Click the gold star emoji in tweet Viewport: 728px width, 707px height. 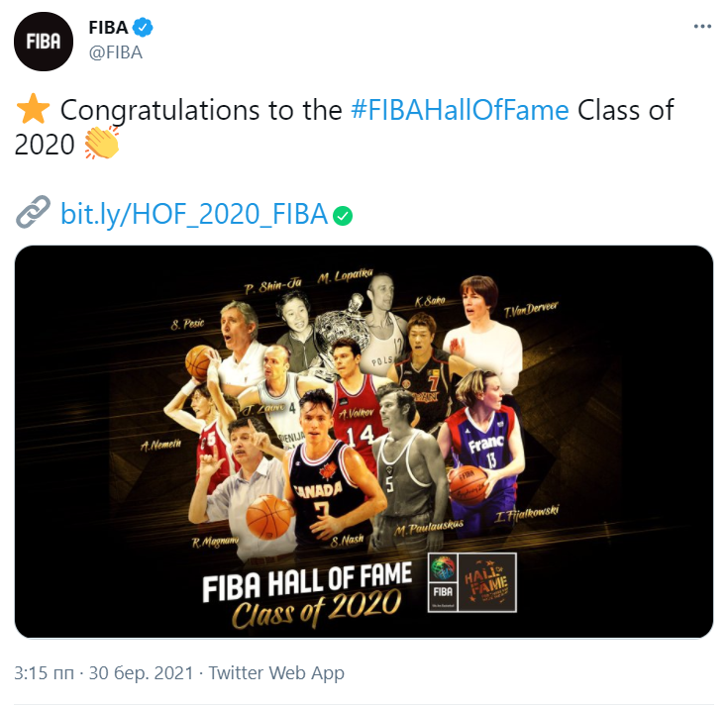[x=33, y=110]
